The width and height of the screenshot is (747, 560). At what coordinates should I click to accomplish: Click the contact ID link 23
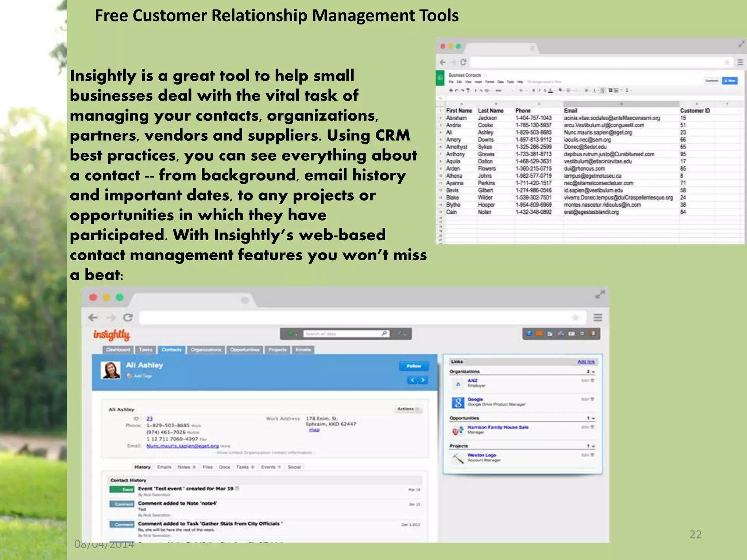pos(150,419)
